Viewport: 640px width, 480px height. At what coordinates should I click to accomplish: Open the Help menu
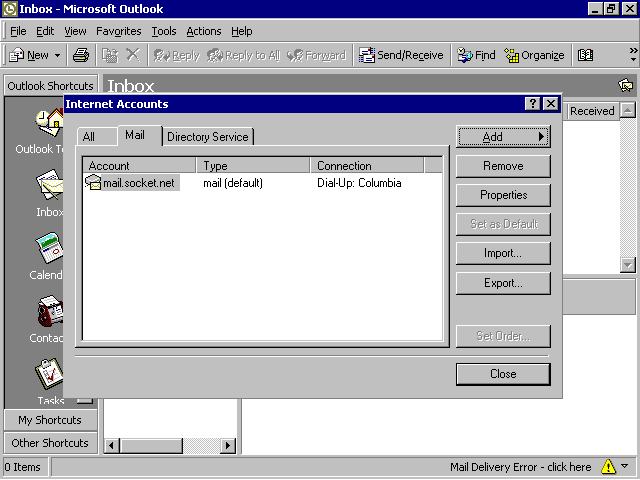pos(242,31)
